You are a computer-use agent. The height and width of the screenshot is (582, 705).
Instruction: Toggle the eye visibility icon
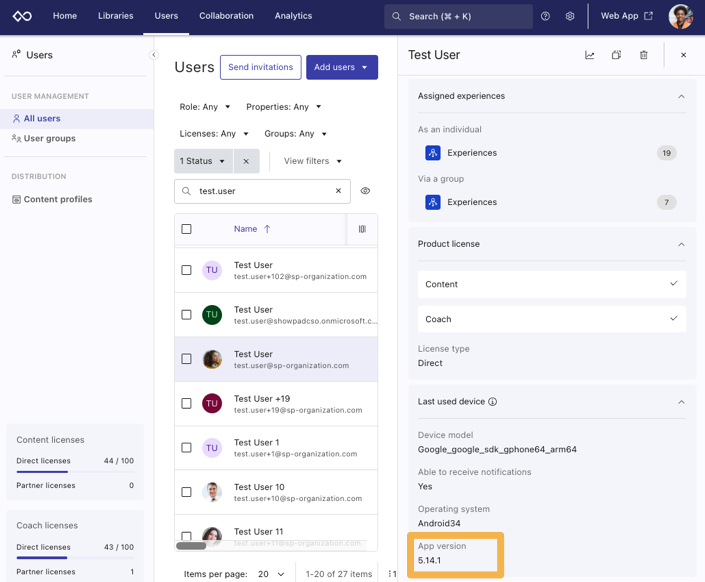coord(365,191)
